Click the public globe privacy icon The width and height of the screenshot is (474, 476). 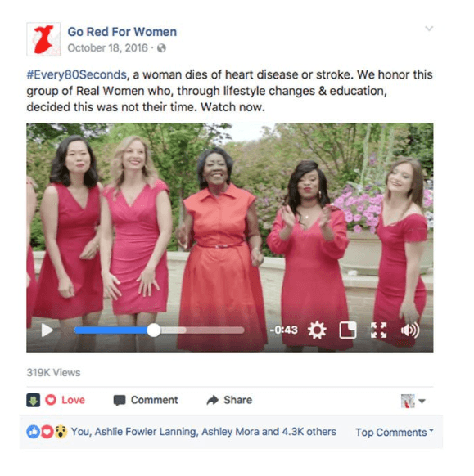point(161,48)
